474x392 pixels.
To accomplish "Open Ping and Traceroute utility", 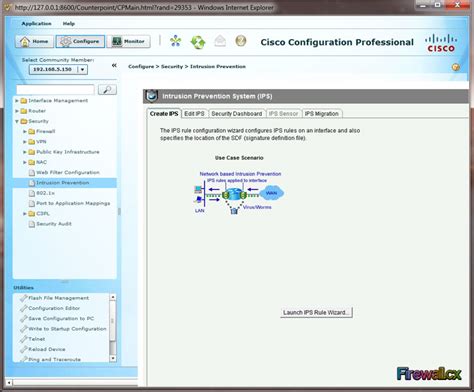I will (x=54, y=359).
